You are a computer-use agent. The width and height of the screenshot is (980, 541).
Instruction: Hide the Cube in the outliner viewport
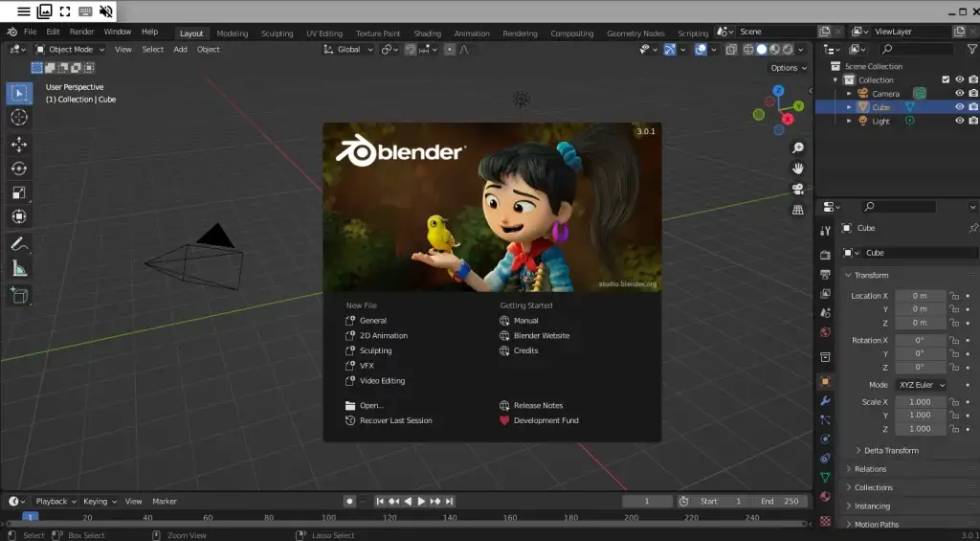click(959, 107)
